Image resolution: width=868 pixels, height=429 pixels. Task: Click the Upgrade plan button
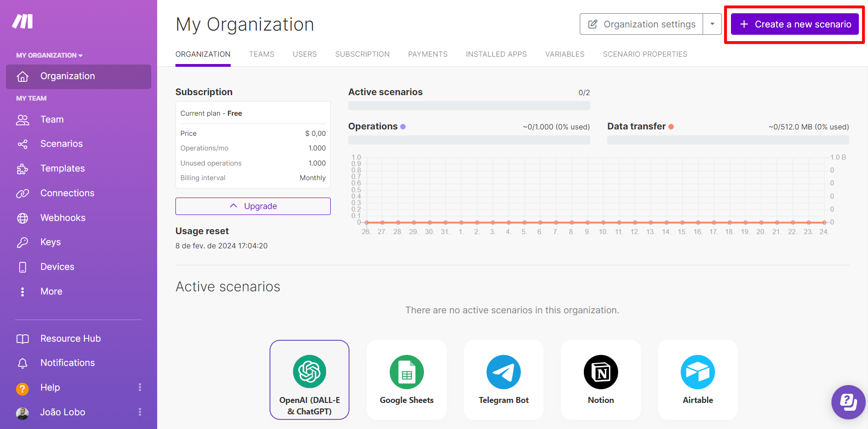[x=253, y=206]
